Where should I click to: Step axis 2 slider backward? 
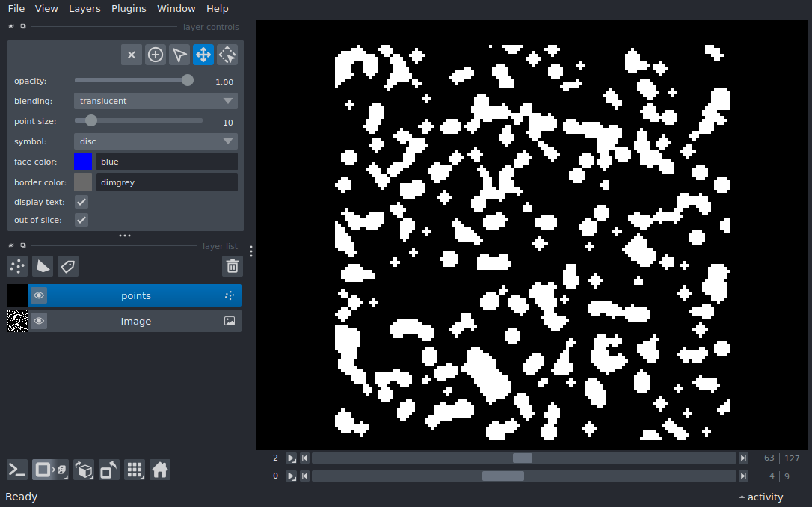(304, 458)
